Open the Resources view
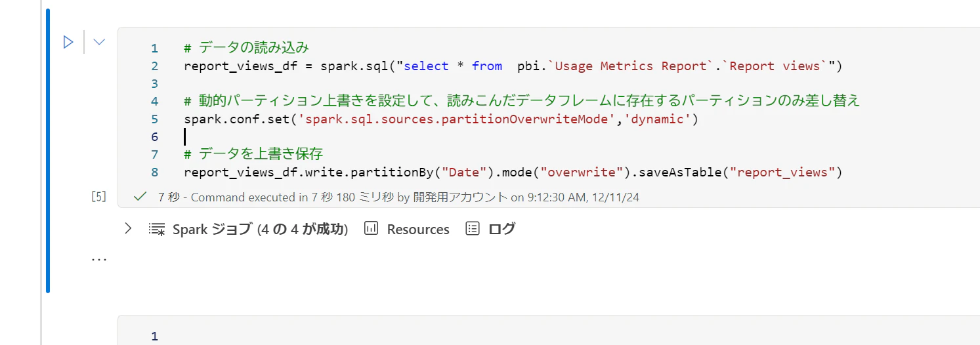Screen dimensions: 980x345 point(418,230)
